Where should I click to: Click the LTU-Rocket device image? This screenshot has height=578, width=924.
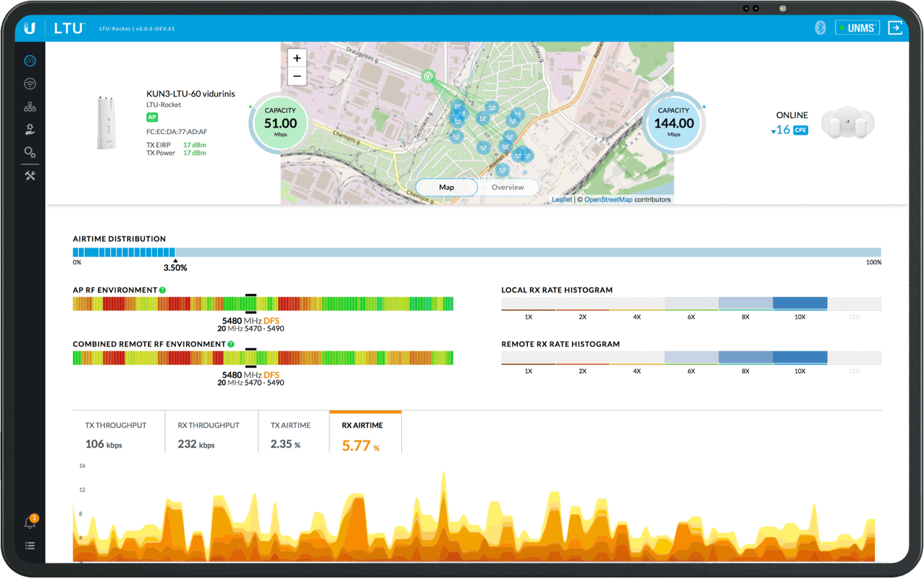pos(106,122)
